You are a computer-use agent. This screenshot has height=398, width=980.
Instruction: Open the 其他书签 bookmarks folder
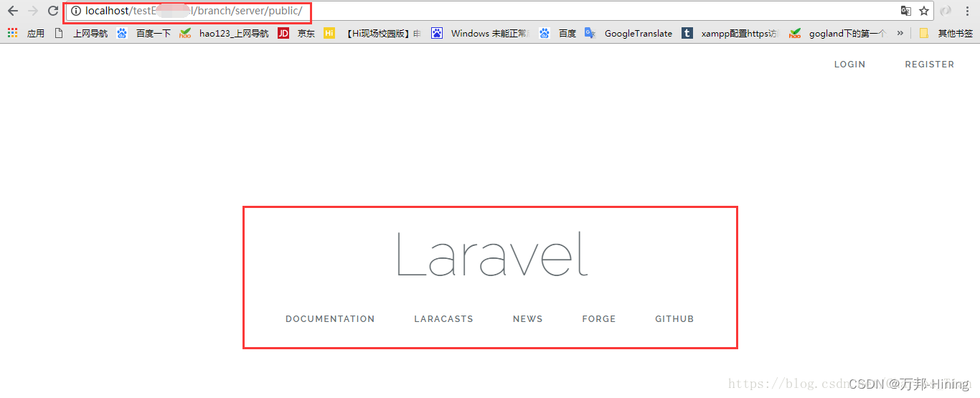click(x=946, y=33)
